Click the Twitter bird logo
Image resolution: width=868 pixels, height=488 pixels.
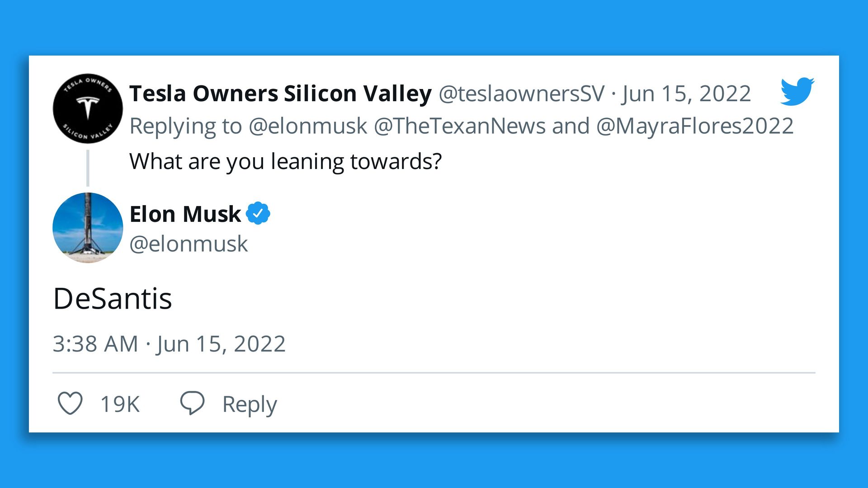797,92
